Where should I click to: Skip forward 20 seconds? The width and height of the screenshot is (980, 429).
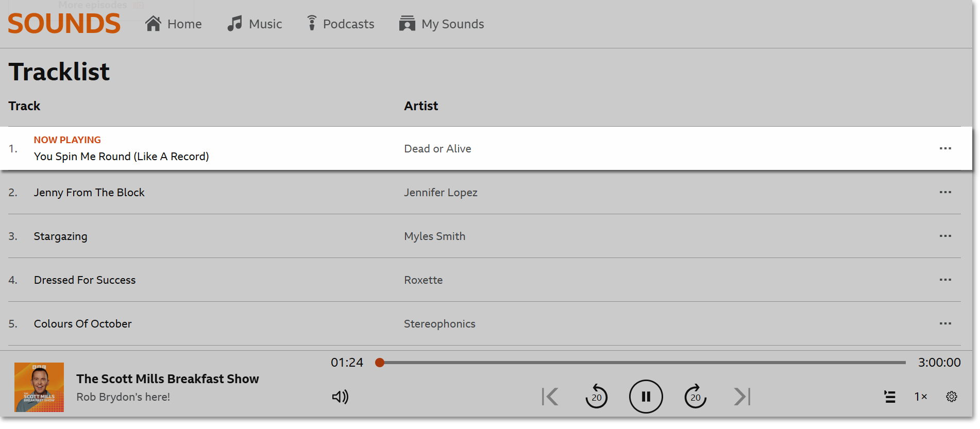coord(695,396)
